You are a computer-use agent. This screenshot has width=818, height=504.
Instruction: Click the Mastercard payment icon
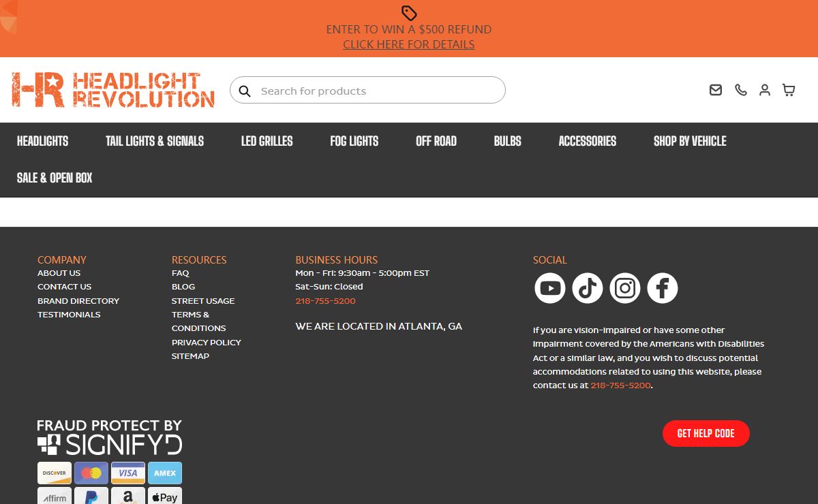pos(91,473)
